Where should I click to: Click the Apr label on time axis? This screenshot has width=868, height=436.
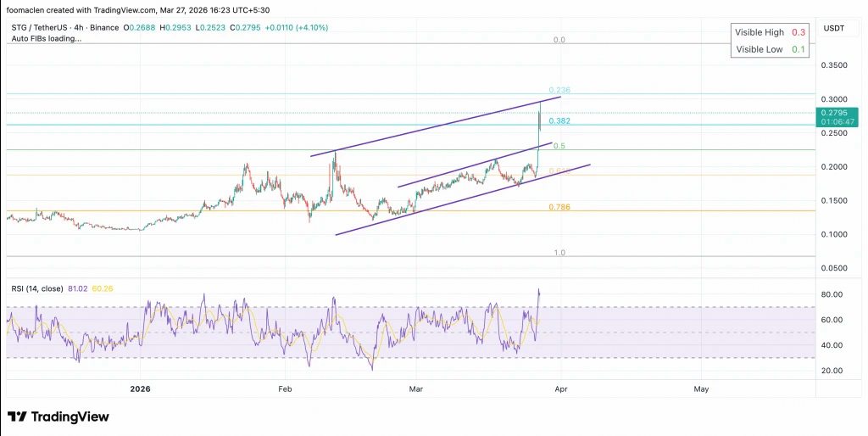click(x=560, y=388)
